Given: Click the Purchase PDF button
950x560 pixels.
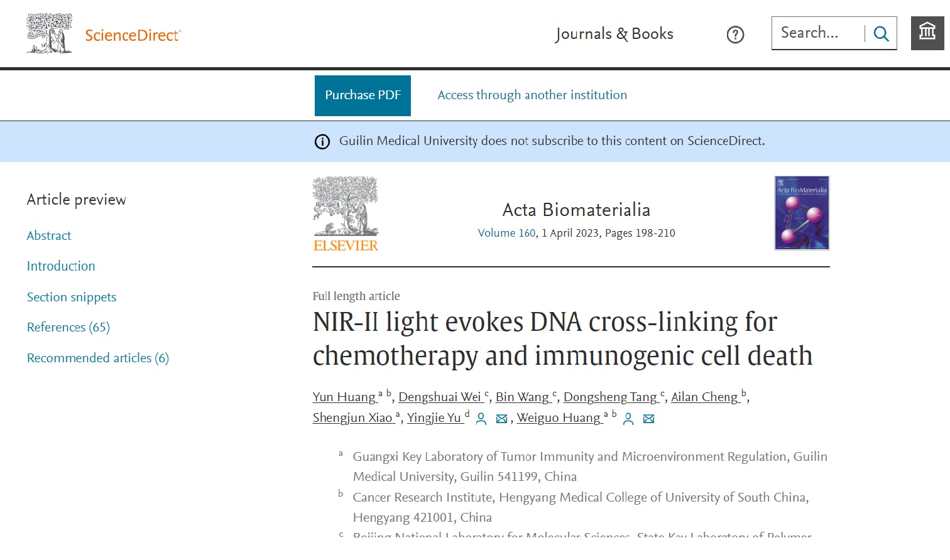Looking at the screenshot, I should pos(363,95).
